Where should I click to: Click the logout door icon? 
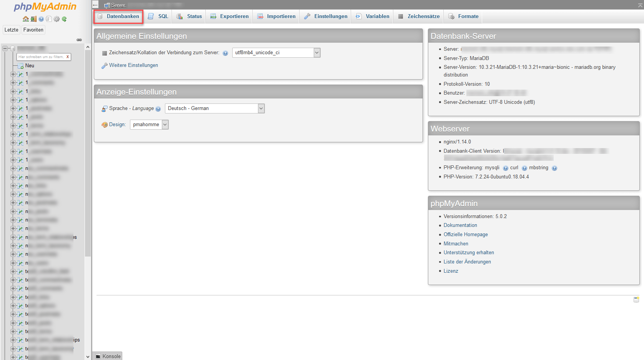pyautogui.click(x=33, y=19)
